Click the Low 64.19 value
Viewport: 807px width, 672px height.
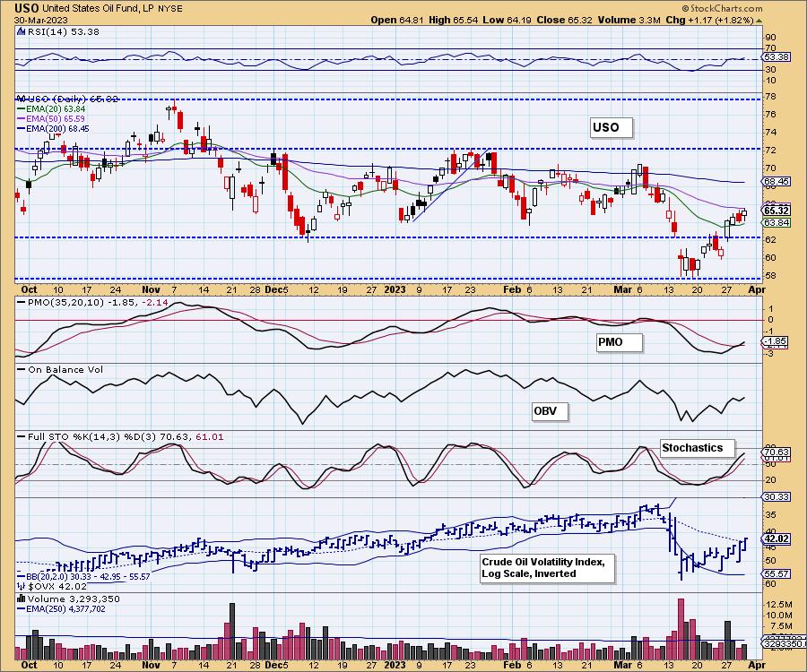507,20
